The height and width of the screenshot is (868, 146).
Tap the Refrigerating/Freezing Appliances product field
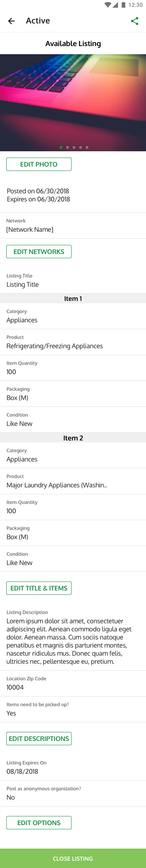coord(73,342)
